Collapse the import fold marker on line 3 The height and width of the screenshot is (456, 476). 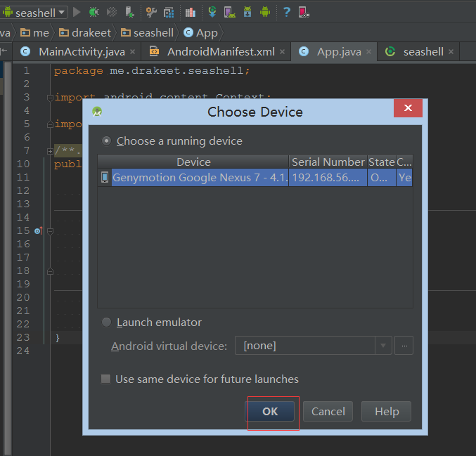point(51,98)
